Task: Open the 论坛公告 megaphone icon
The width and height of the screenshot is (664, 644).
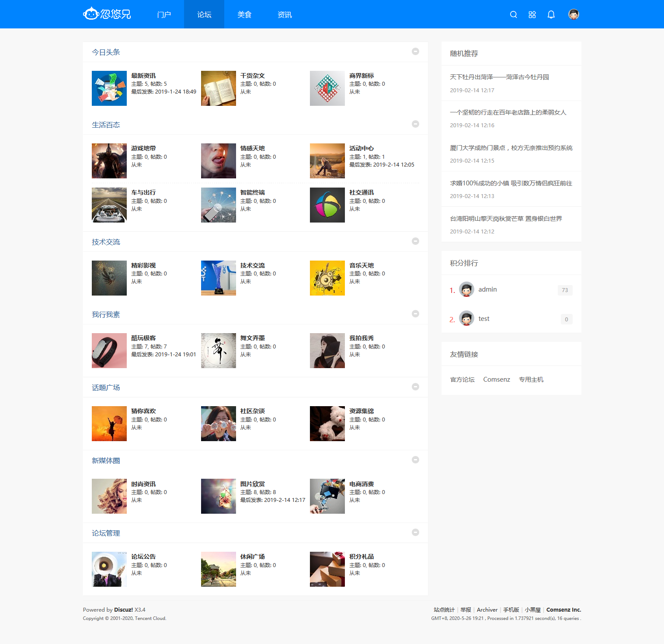Action: pyautogui.click(x=109, y=569)
